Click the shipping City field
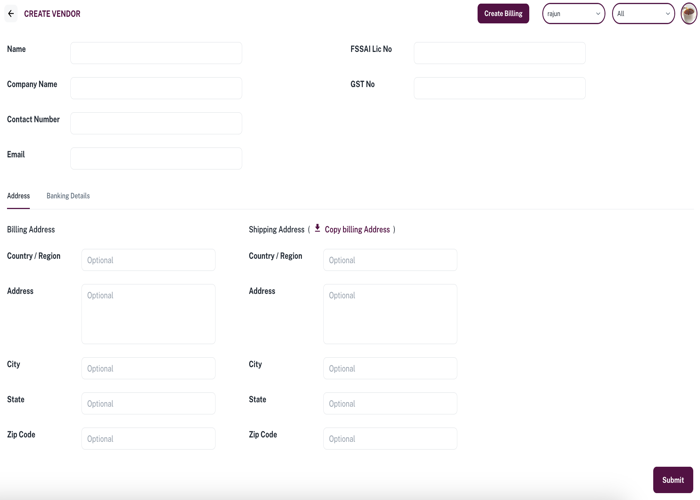700x500 pixels. pos(390,368)
